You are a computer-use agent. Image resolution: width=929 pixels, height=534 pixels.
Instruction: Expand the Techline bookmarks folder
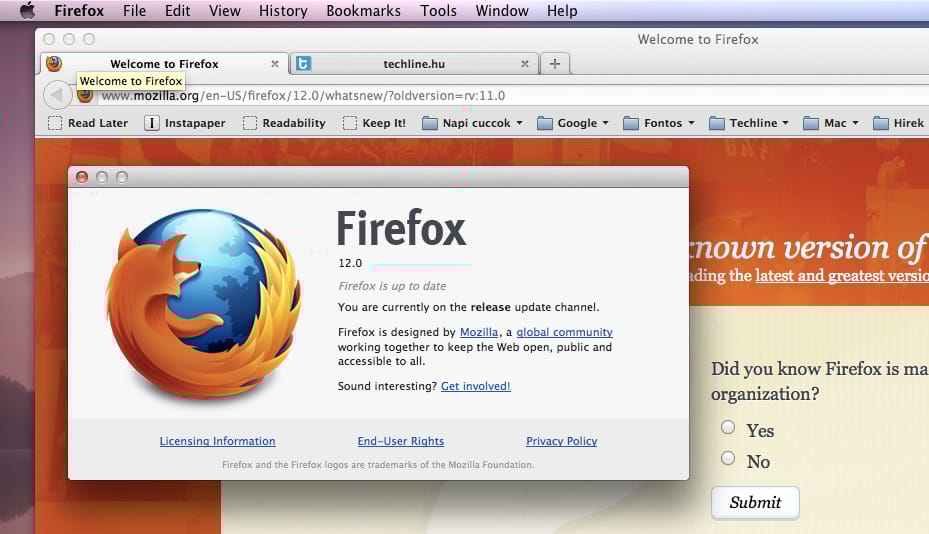pos(749,123)
